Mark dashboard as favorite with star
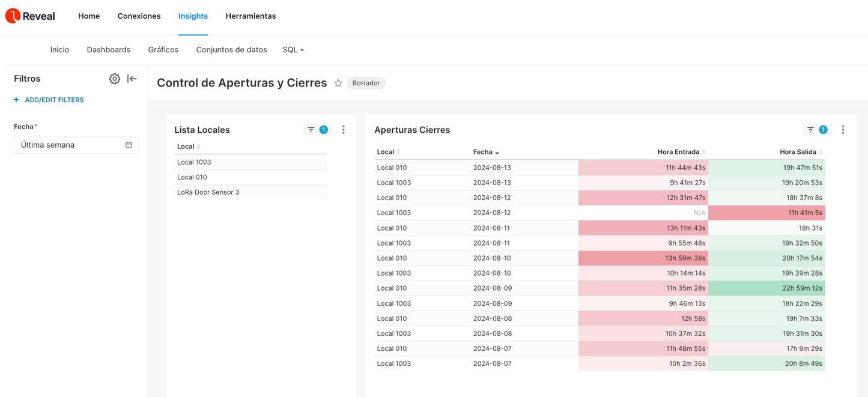Viewport: 868px width, 397px height. coord(338,83)
